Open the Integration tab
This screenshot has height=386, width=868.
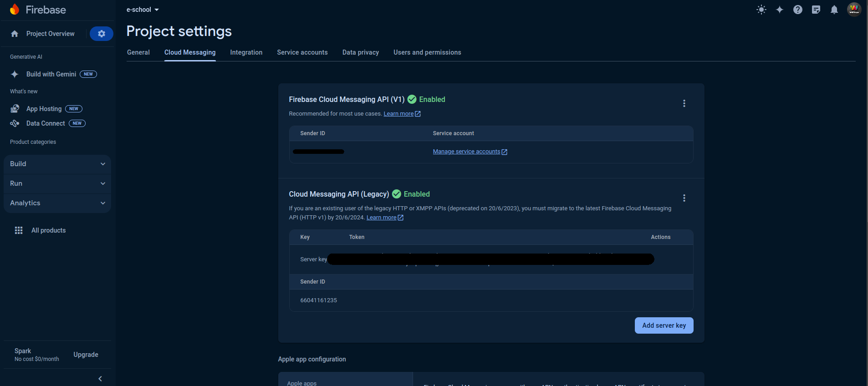(x=246, y=52)
